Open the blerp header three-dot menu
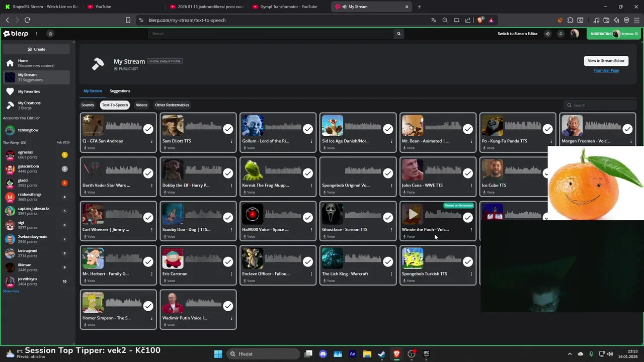This screenshot has height=362, width=644. point(36,34)
